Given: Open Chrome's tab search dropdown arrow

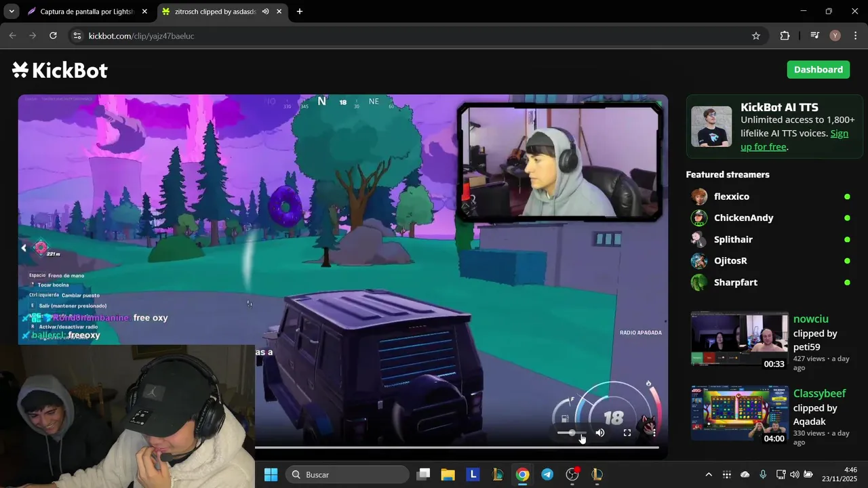Looking at the screenshot, I should 12,12.
